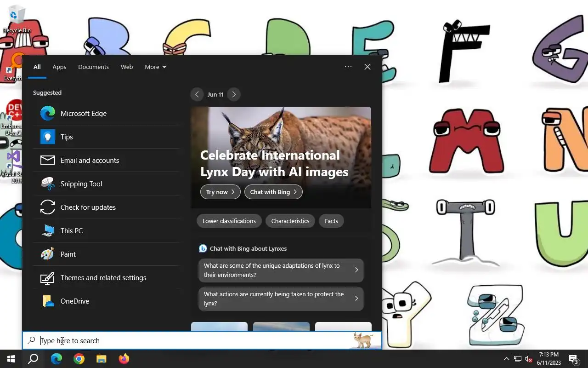Open the Windows Start menu

(x=11, y=359)
